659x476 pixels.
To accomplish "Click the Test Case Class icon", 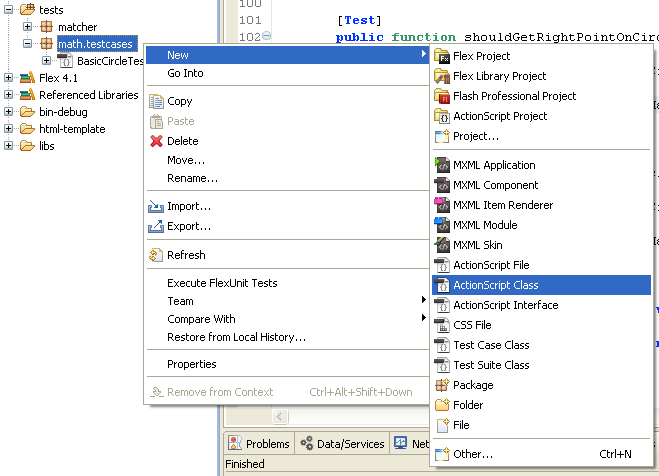I will [x=443, y=345].
